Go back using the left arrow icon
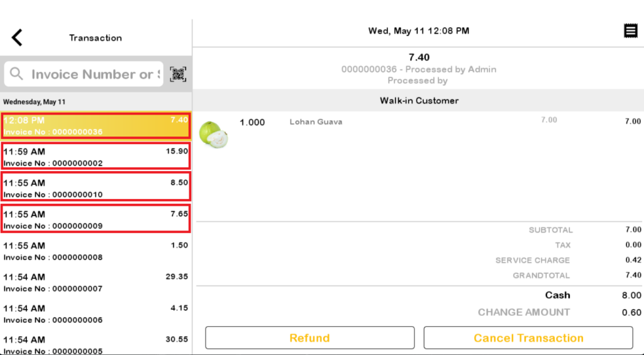The width and height of the screenshot is (644, 355). click(17, 37)
